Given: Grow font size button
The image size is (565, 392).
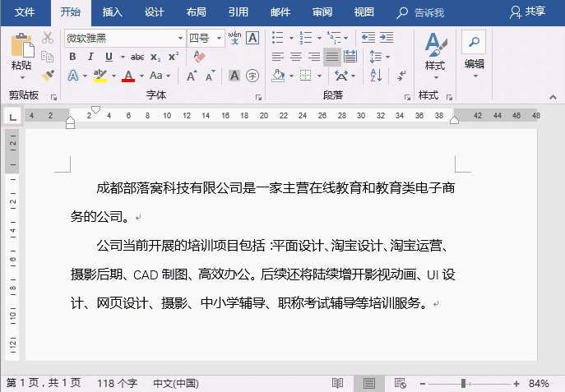Looking at the screenshot, I should [x=192, y=76].
